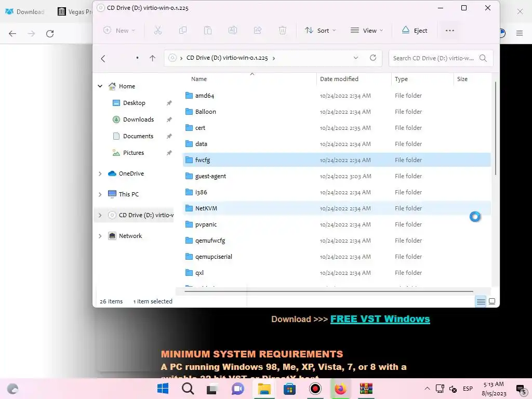Open Firefox from taskbar
Screen dimensions: 532x399
(x=340, y=389)
